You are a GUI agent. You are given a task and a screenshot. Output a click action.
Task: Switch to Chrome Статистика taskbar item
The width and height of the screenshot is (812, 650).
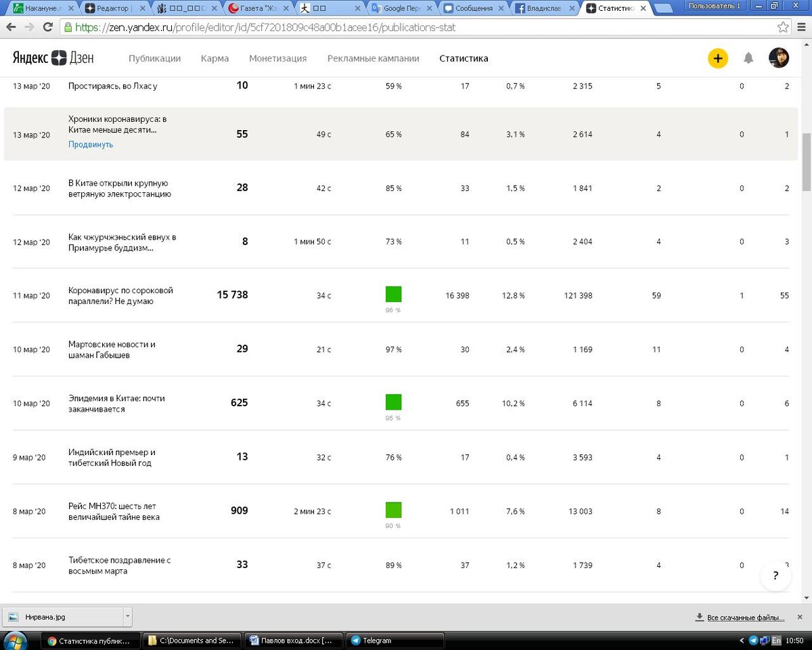coord(91,640)
